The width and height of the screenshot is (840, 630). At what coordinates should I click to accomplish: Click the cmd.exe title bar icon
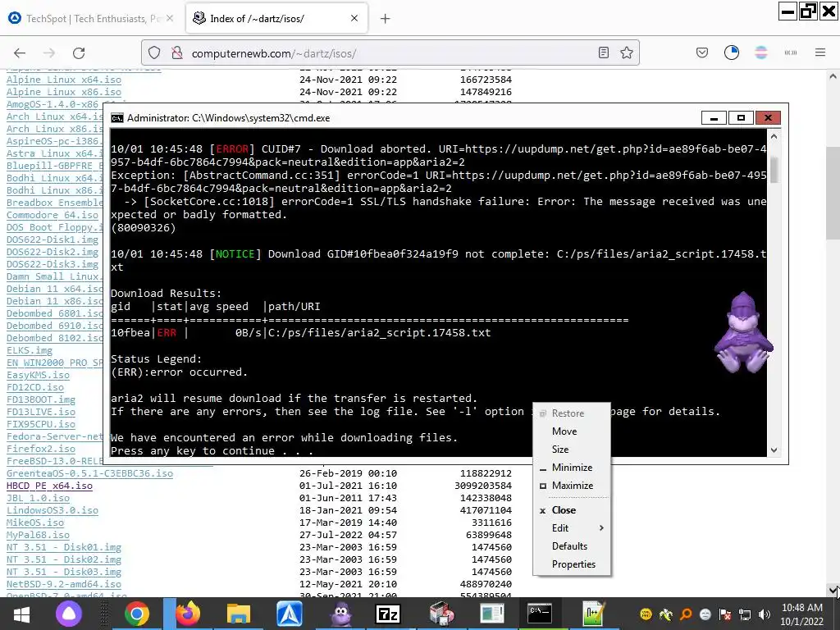coord(116,118)
